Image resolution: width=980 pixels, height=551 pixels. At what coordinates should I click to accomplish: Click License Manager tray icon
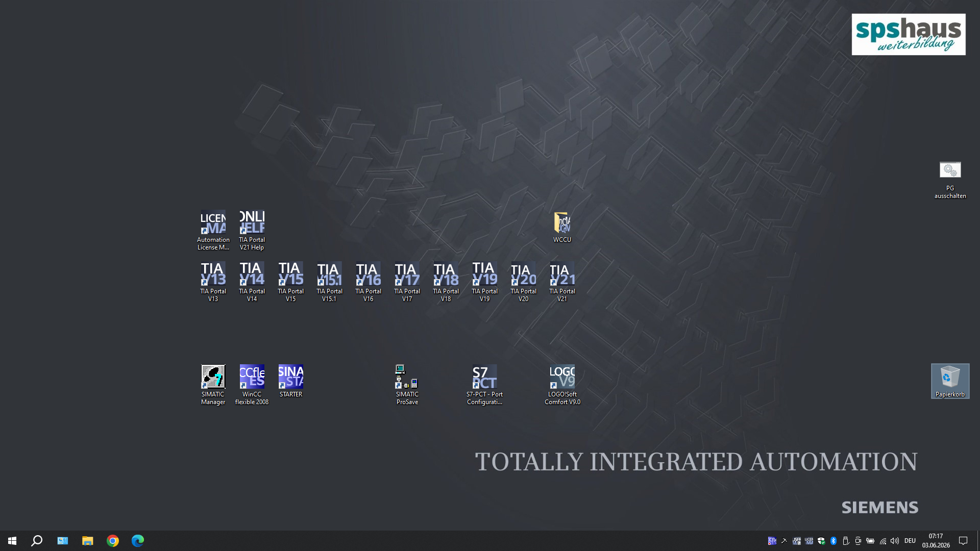pos(808,541)
